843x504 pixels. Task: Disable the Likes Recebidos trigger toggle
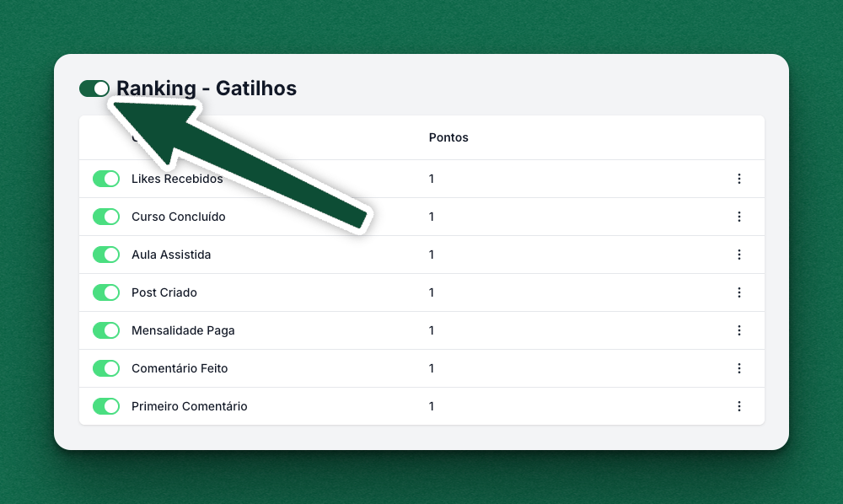click(106, 179)
